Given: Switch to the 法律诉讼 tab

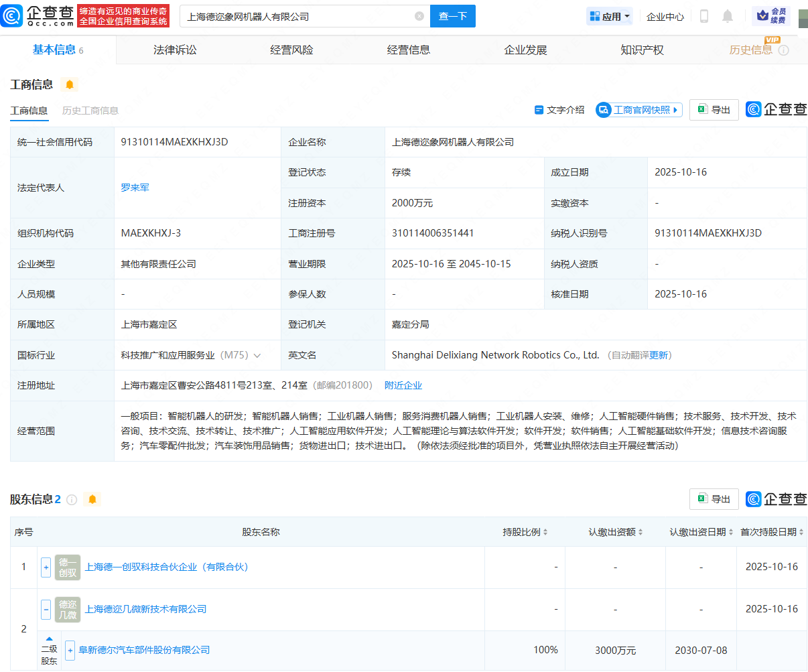Looking at the screenshot, I should 175,50.
